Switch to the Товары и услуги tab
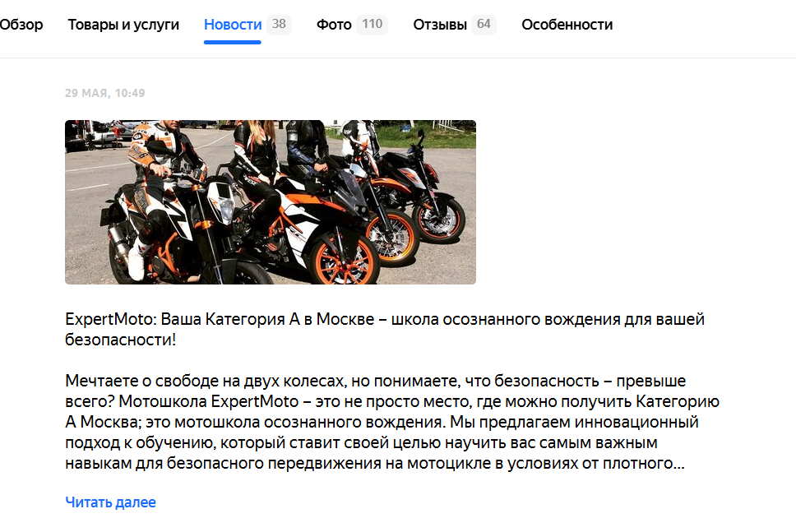This screenshot has width=796, height=532. (123, 25)
